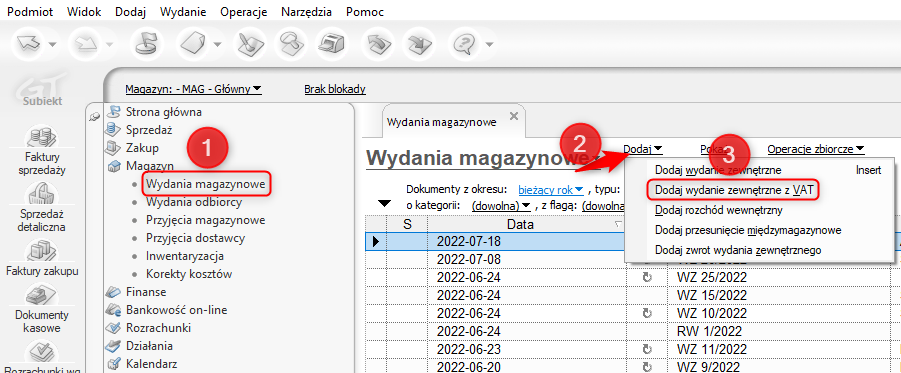Open the Dodaj menu in menu bar
Screen dimensions: 901x373
[130, 11]
